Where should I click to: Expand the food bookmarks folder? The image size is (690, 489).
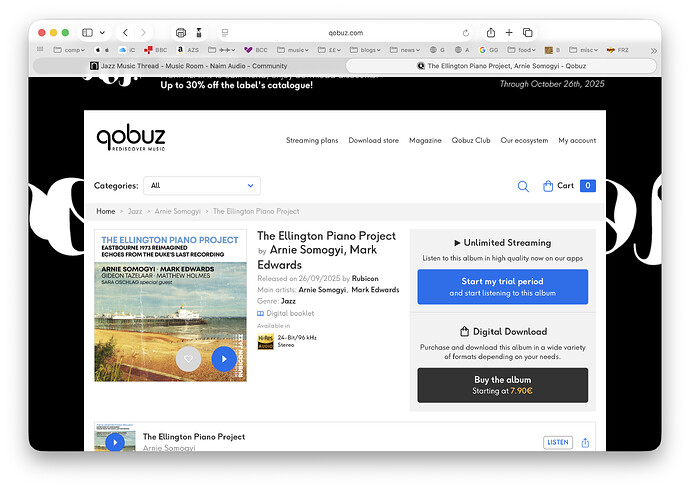(x=521, y=50)
